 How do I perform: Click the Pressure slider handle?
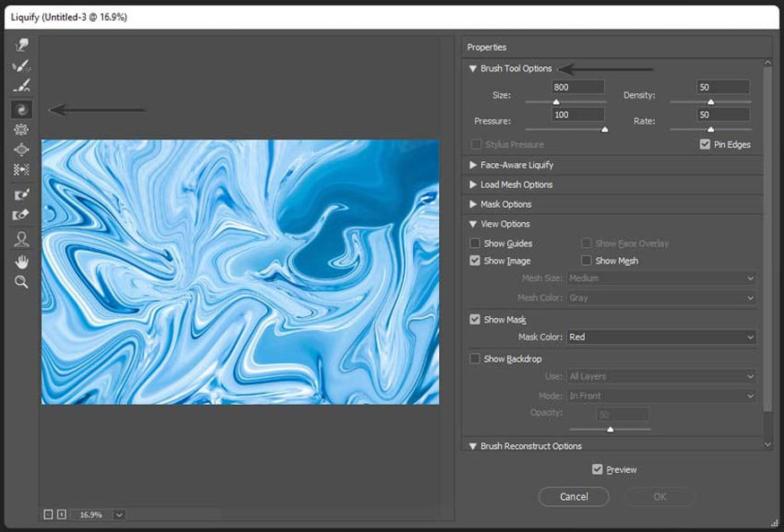[x=605, y=130]
